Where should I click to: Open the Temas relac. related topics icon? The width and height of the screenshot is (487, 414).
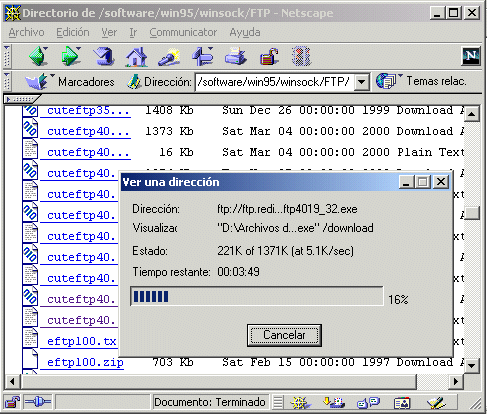386,81
